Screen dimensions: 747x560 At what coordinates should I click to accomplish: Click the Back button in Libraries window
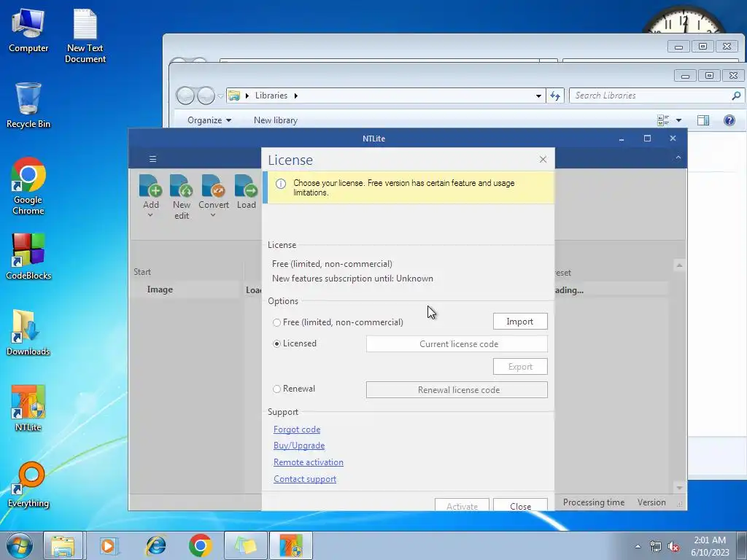(x=185, y=96)
